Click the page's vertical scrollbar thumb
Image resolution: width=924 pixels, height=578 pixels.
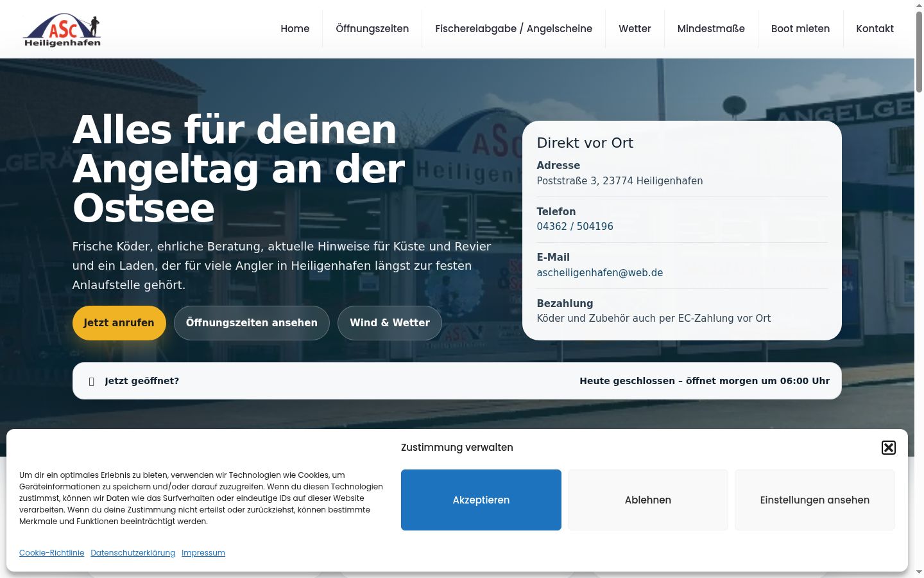(x=919, y=53)
